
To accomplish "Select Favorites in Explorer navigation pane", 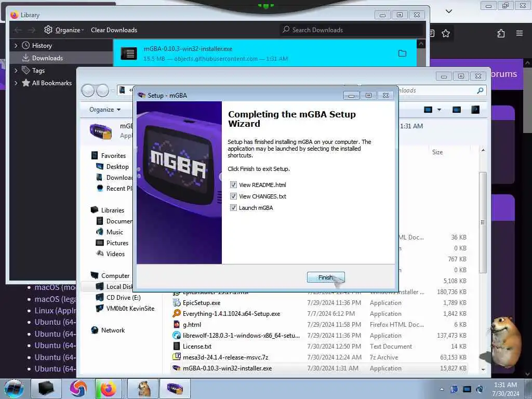I will coord(113,156).
